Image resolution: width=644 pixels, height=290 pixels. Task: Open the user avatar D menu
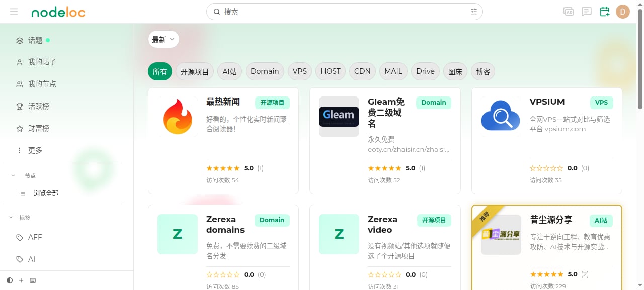point(623,12)
